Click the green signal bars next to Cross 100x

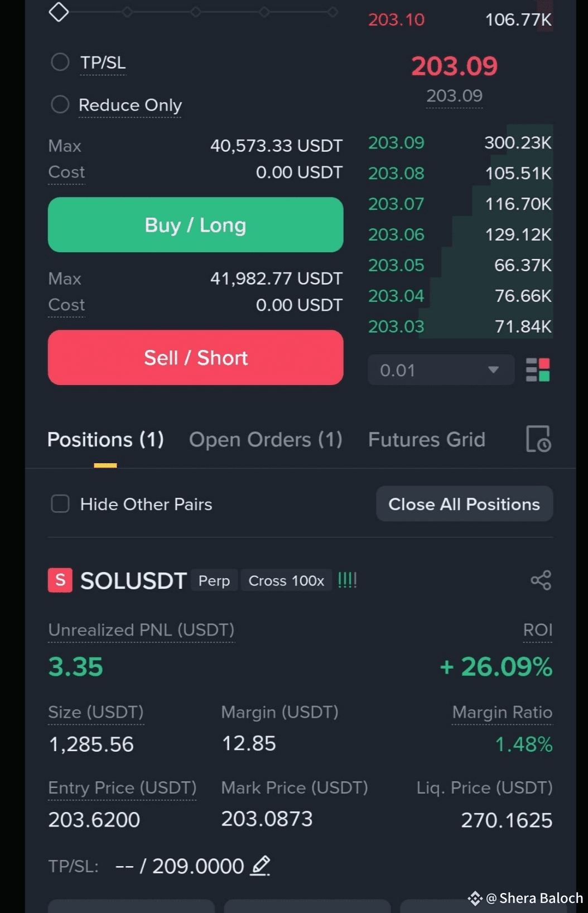pyautogui.click(x=347, y=580)
